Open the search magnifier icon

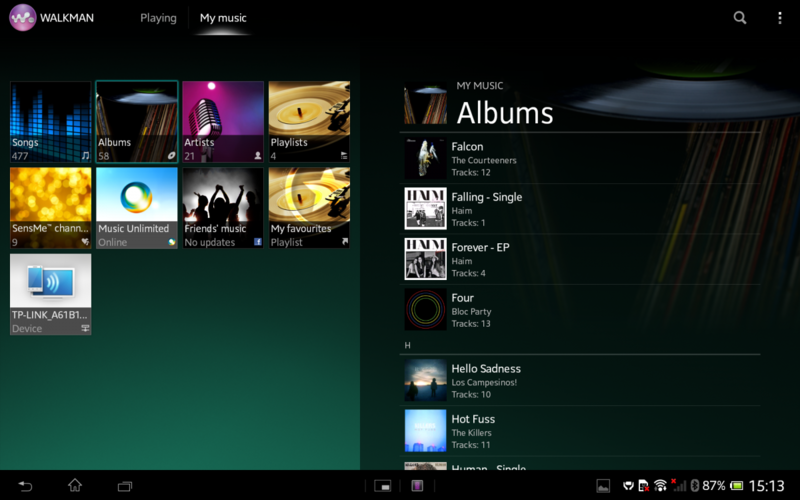740,18
